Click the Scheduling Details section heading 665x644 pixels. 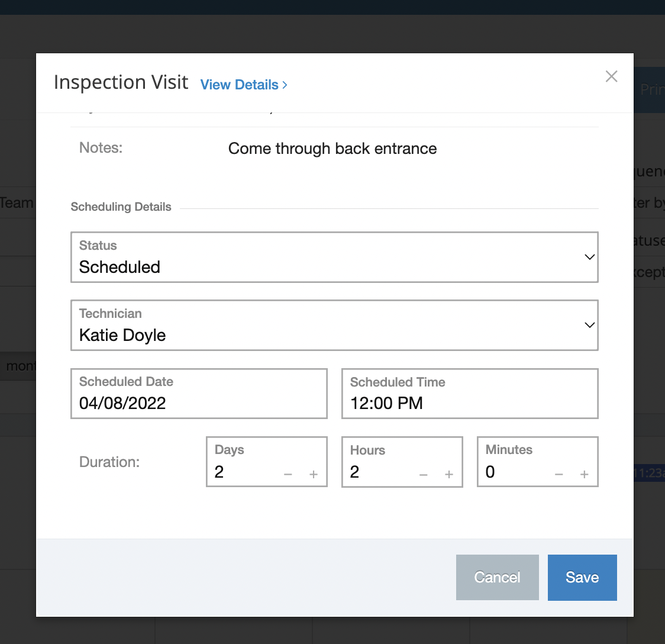tap(121, 207)
